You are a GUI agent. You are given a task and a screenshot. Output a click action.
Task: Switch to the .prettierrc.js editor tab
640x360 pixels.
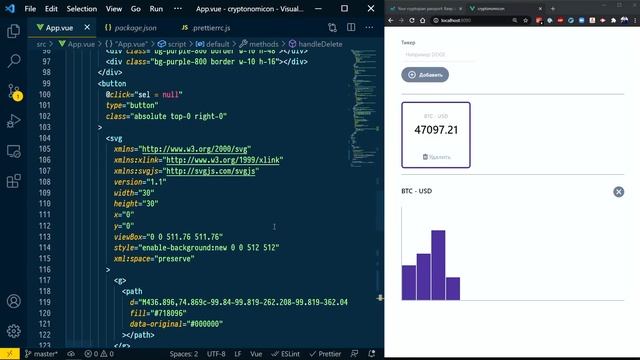(x=206, y=28)
